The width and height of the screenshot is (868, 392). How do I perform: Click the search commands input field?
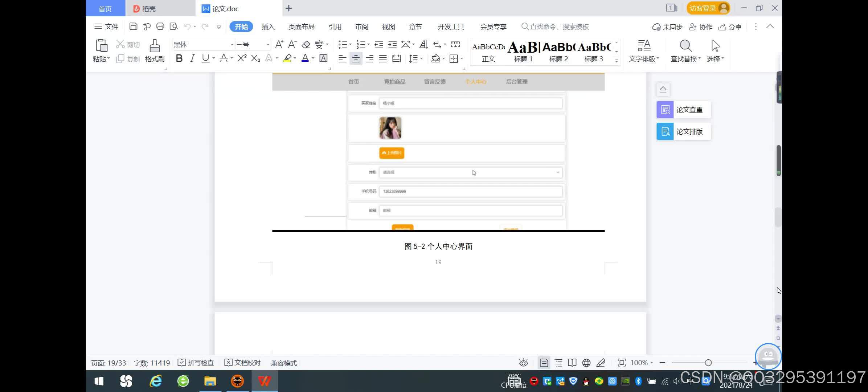[555, 26]
